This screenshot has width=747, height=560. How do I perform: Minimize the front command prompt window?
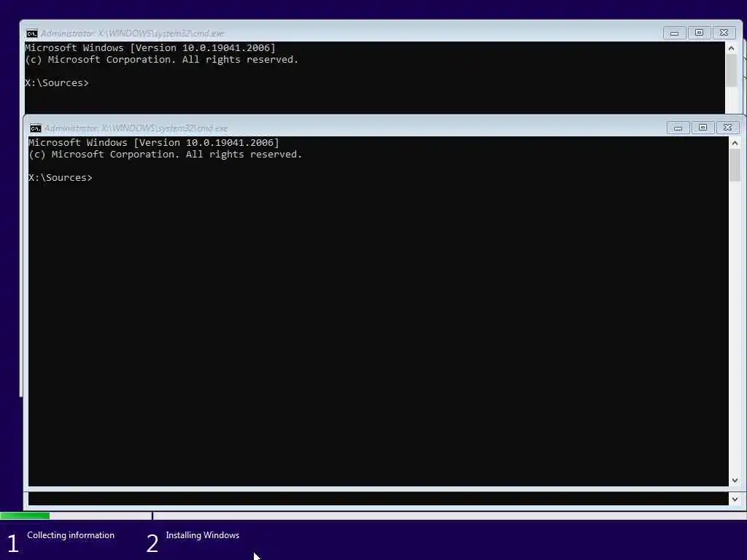point(678,128)
